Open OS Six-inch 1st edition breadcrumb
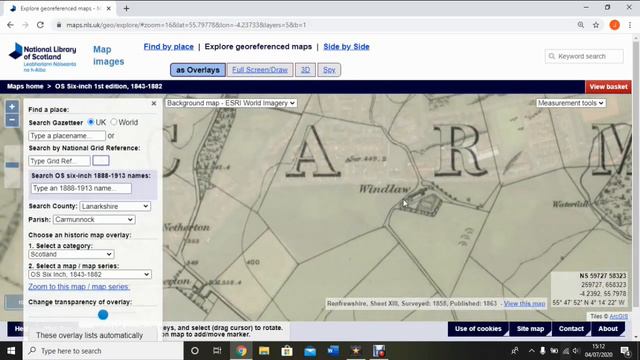This screenshot has width=640, height=360. pos(109,87)
